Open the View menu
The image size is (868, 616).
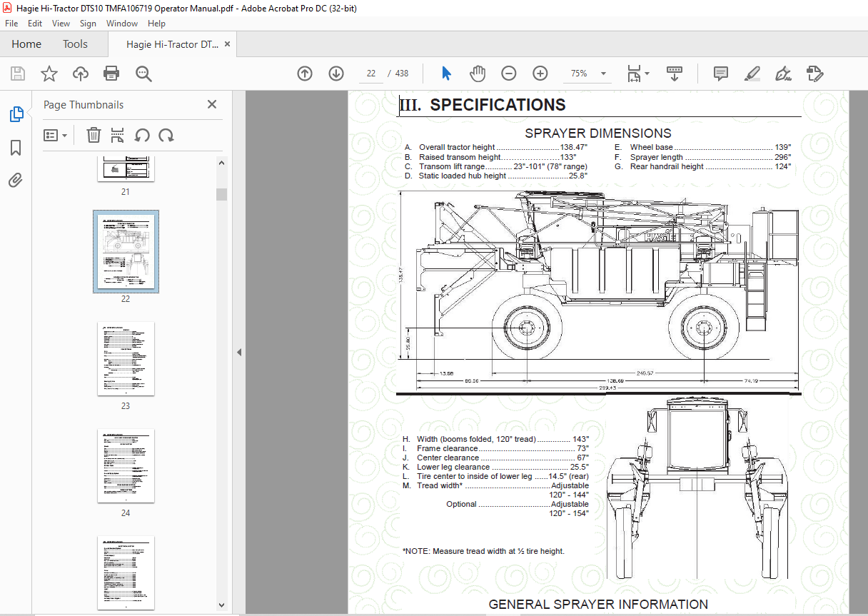61,24
